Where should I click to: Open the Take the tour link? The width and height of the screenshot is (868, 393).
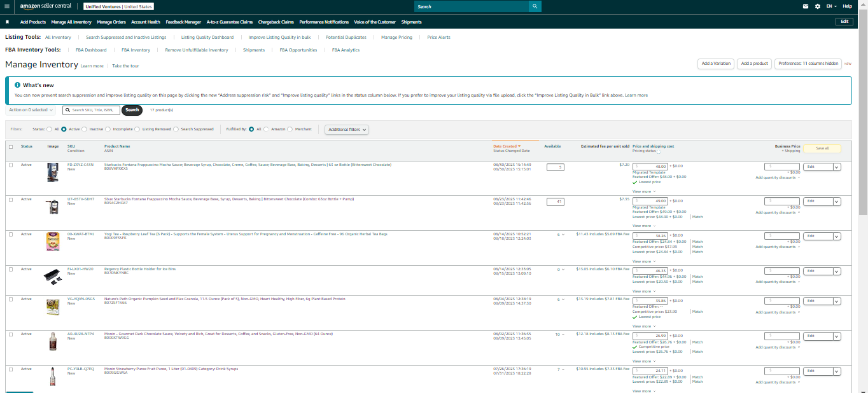125,66
